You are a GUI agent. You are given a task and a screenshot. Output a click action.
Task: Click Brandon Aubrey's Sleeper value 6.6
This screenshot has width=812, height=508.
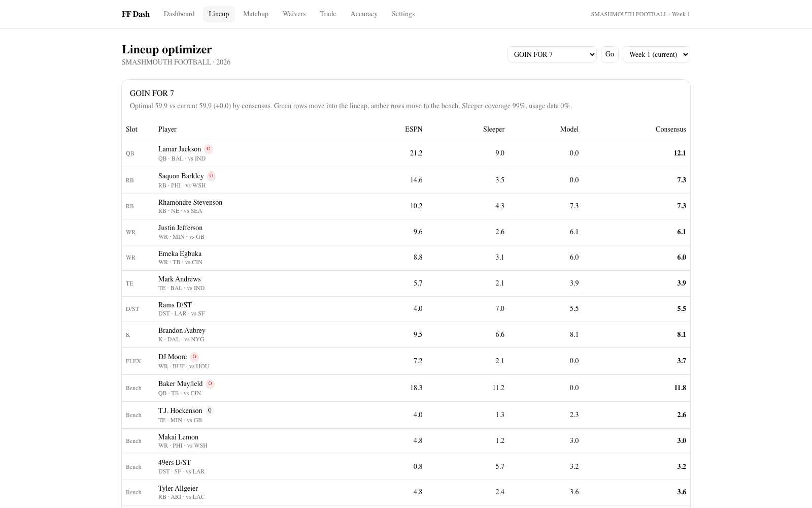tap(500, 335)
